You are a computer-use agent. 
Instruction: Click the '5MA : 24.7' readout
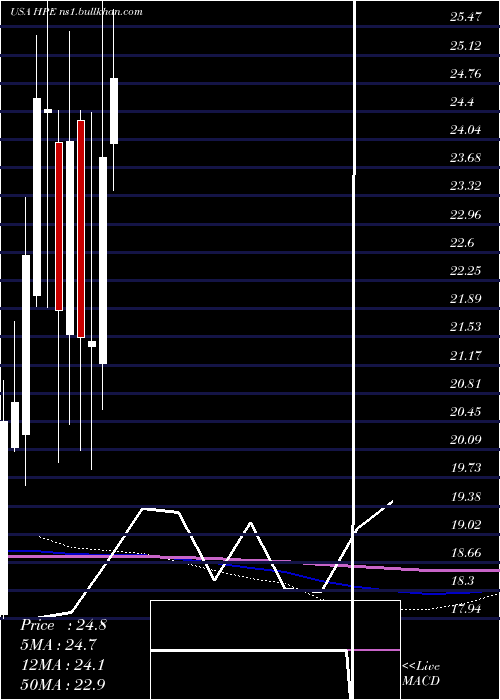pos(58,644)
